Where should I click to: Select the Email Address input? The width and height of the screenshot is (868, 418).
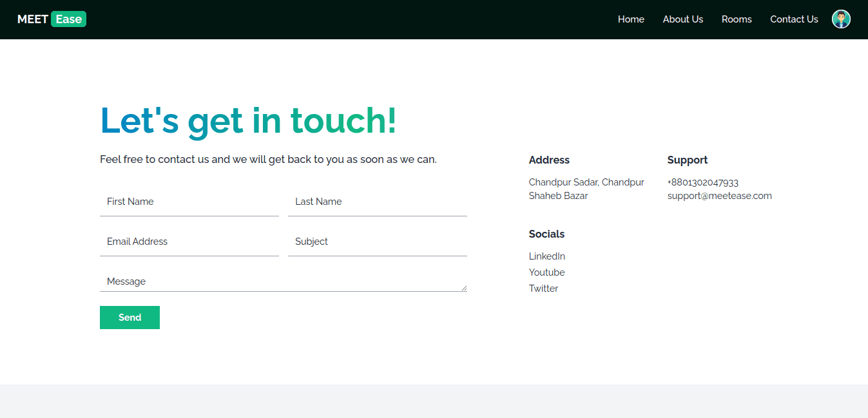point(189,242)
